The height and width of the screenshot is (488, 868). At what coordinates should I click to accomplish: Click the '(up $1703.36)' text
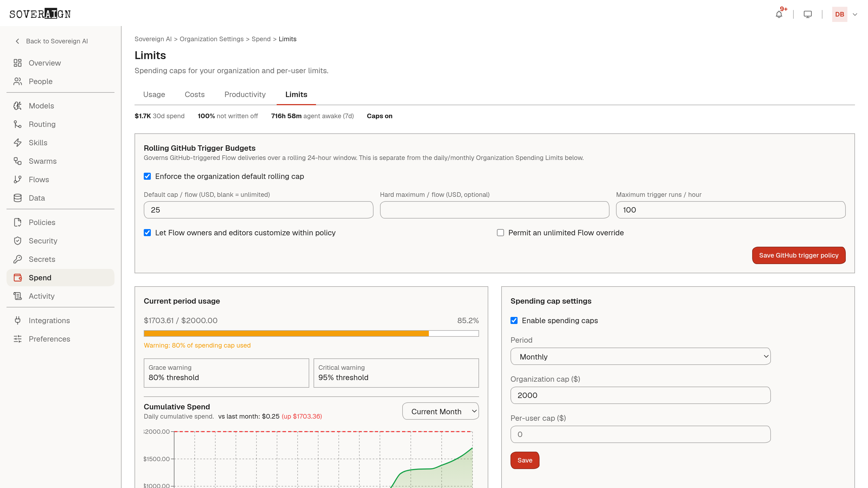point(302,417)
